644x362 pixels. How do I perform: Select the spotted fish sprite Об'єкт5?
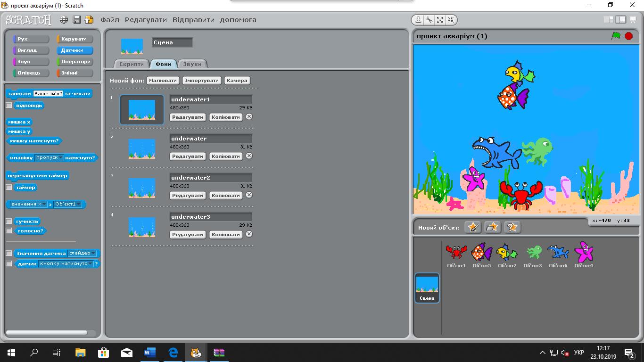482,255
